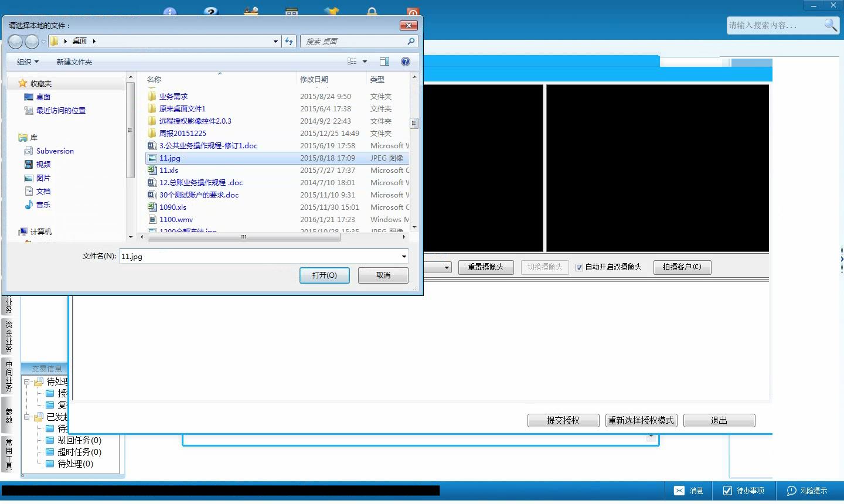Click 退出 button
The height and width of the screenshot is (504, 844).
(719, 420)
